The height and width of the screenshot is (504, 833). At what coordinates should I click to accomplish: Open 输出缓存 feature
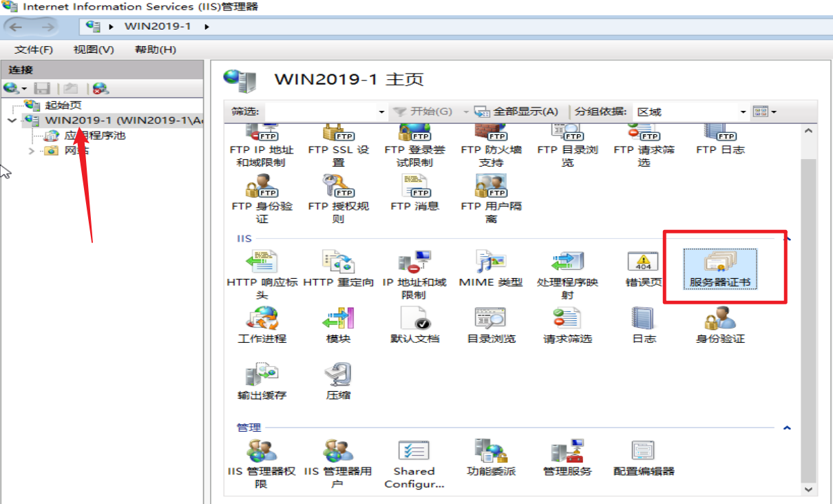point(262,382)
